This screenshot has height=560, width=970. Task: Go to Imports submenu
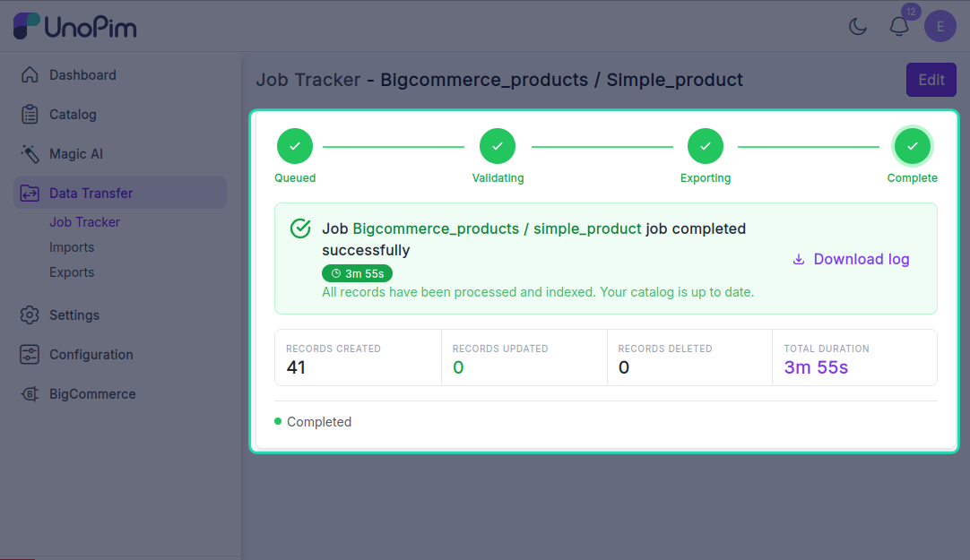(72, 247)
